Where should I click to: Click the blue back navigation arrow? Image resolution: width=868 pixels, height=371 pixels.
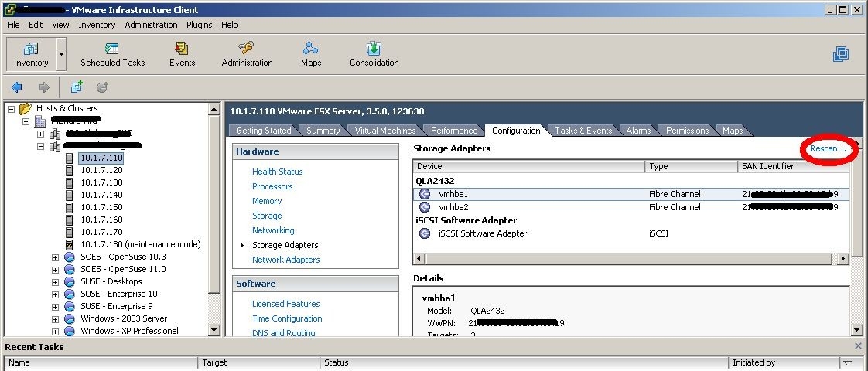tap(16, 87)
